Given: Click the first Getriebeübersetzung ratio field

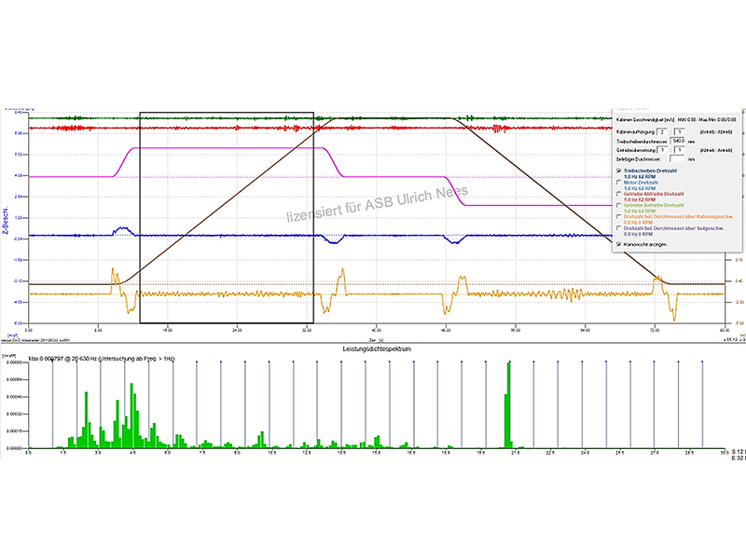Looking at the screenshot, I should 661,149.
